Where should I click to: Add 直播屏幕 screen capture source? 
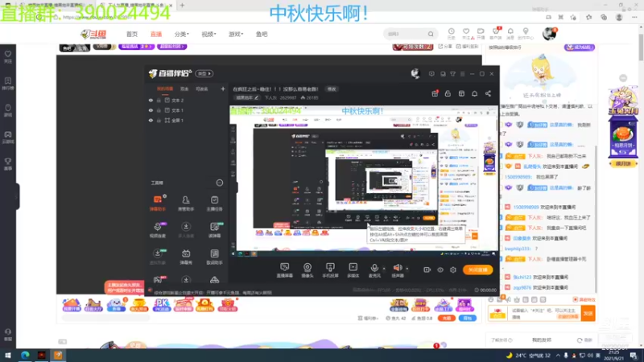285,270
